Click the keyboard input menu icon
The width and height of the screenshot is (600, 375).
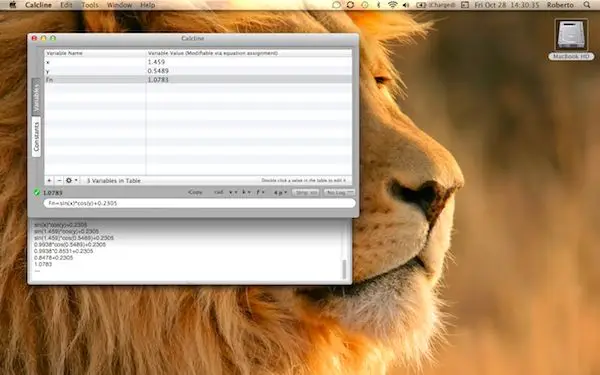click(465, 5)
